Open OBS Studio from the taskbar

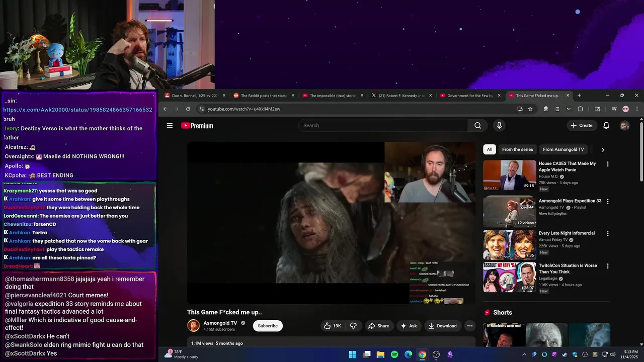coord(436,354)
